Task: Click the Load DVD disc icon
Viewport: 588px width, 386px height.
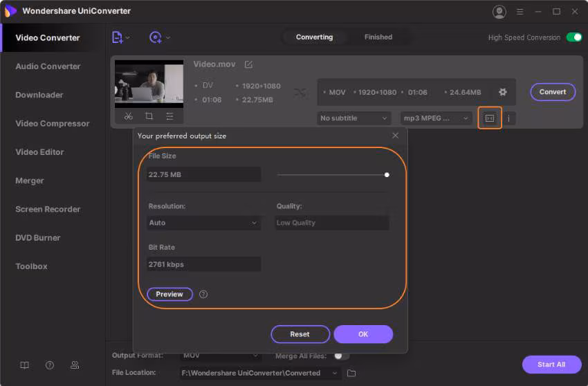Action: [x=155, y=37]
